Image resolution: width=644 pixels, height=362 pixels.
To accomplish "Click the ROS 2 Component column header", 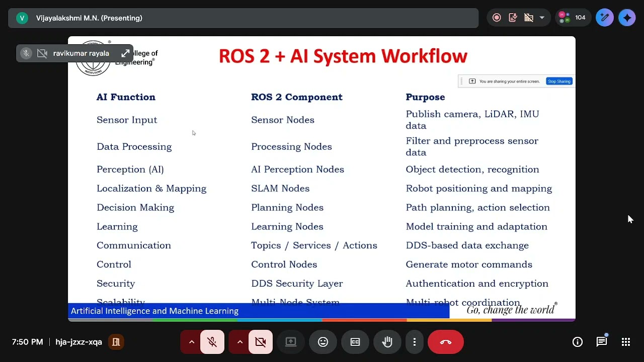I will [297, 97].
